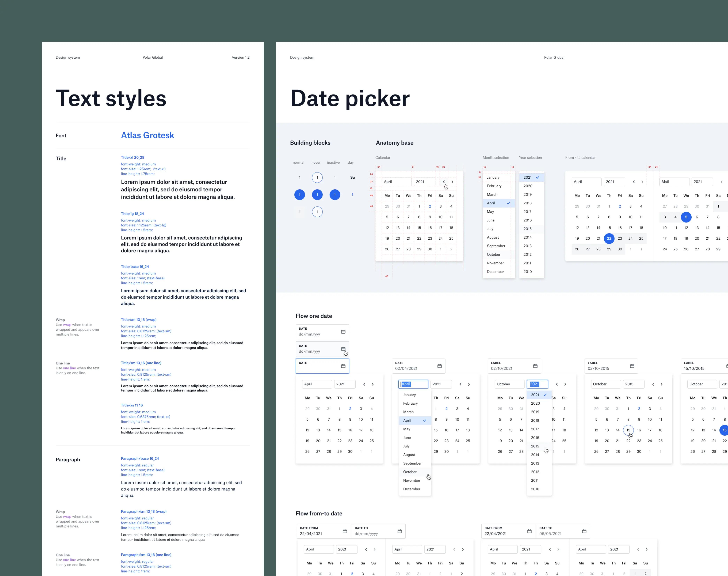This screenshot has width=728, height=576.
Task: Click calendar icon in DATE 02/04/2021 field
Action: point(439,366)
